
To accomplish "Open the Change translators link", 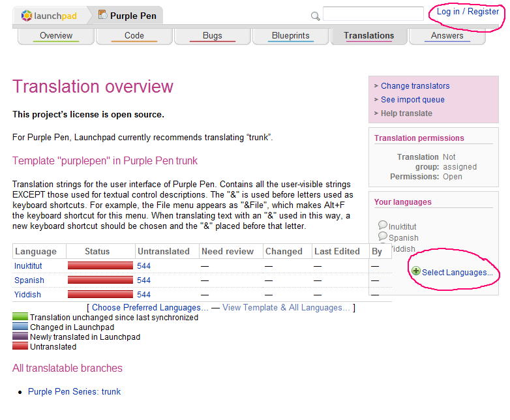I will pyautogui.click(x=415, y=86).
